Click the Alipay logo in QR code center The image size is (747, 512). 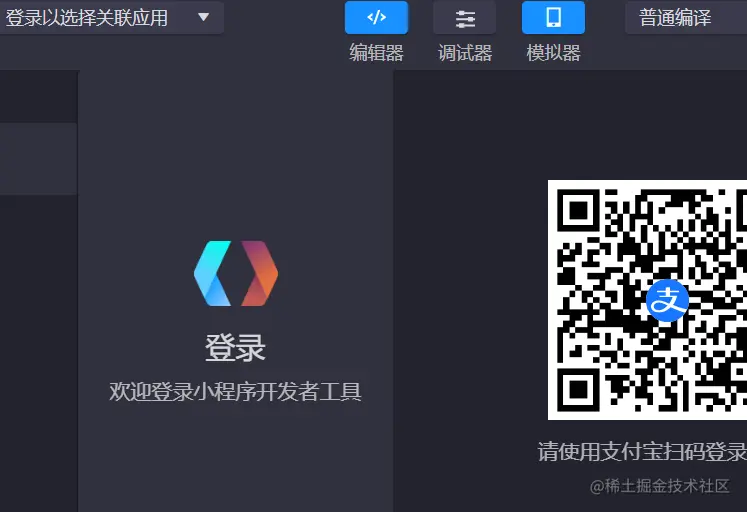click(x=667, y=301)
